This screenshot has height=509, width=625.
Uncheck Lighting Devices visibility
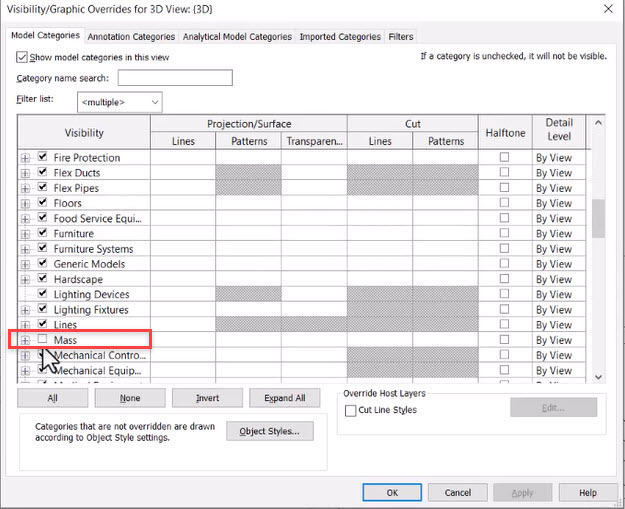click(42, 293)
